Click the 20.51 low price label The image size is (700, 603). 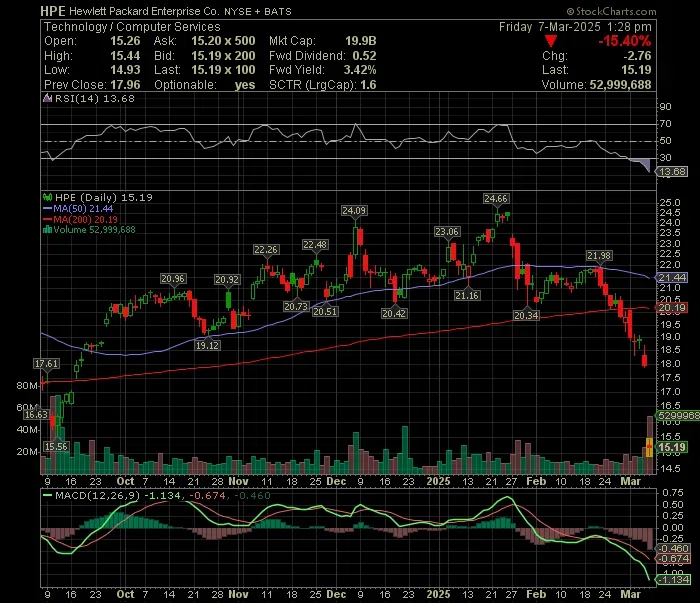325,312
